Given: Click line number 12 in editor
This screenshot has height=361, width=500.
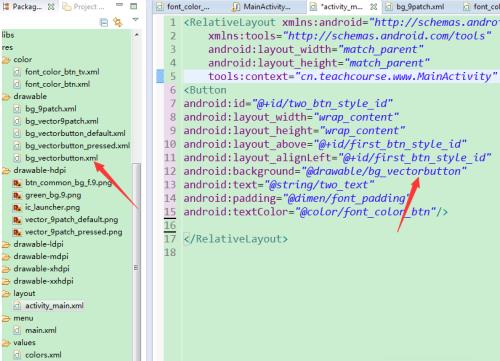Looking at the screenshot, I should [170, 171].
